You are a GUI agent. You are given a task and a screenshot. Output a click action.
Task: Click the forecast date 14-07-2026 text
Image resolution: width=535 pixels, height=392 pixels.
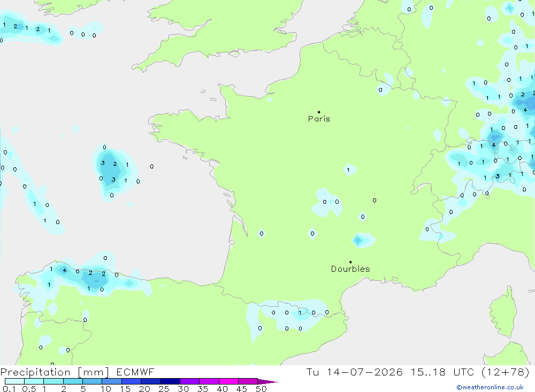click(x=364, y=372)
